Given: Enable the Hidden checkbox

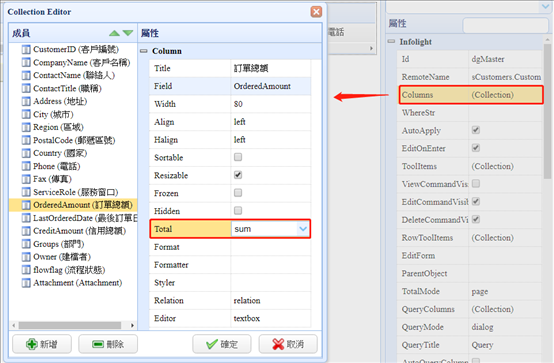Looking at the screenshot, I should (238, 211).
